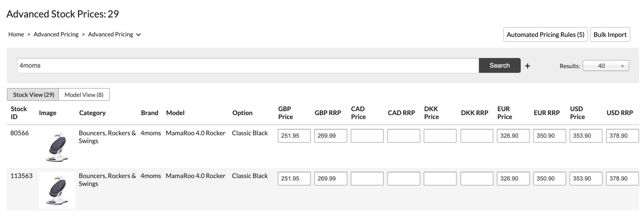The image size is (644, 213).
Task: Click empty DKK Price field for stock 80566
Action: (440, 136)
